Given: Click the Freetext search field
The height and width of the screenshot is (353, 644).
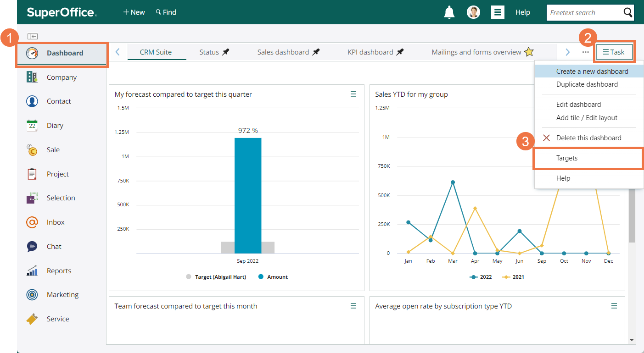Looking at the screenshot, I should tap(584, 13).
